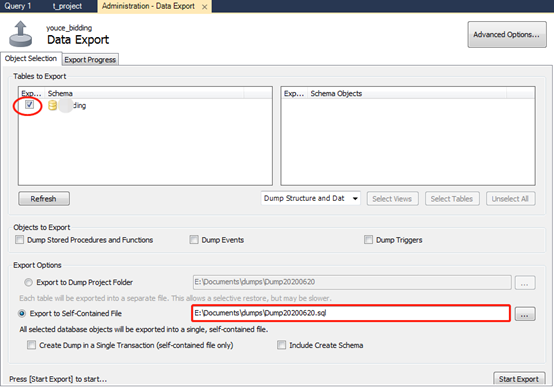Open the Export Progress tab
The width and height of the screenshot is (554, 387).
coord(90,60)
